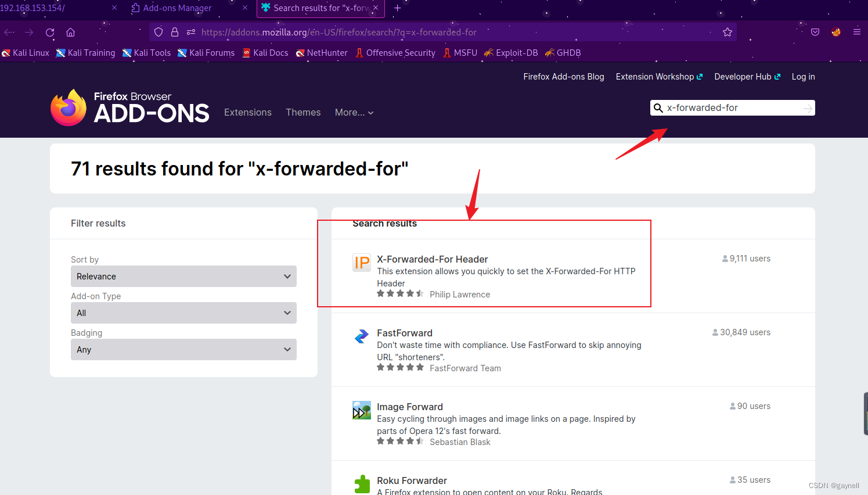Open the MSFU bookmark
The image size is (868, 495).
[x=460, y=53]
